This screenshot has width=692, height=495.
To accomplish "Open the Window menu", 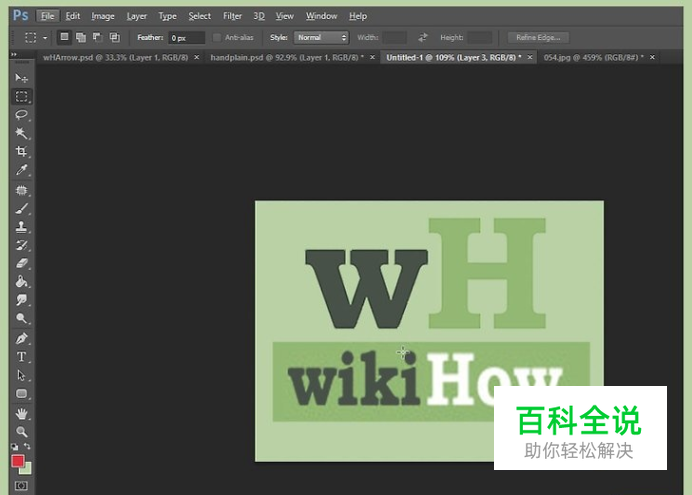I will tap(321, 16).
